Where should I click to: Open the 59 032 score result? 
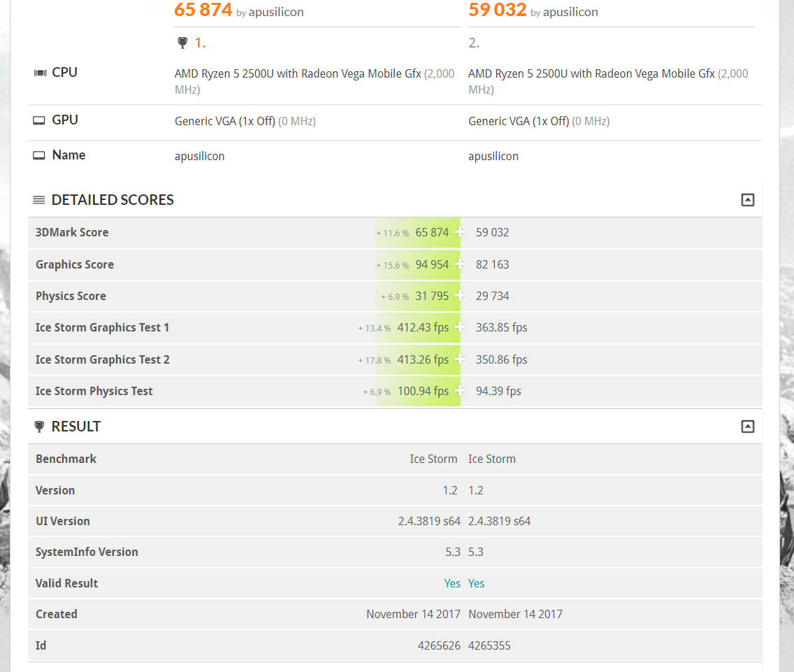click(x=497, y=10)
